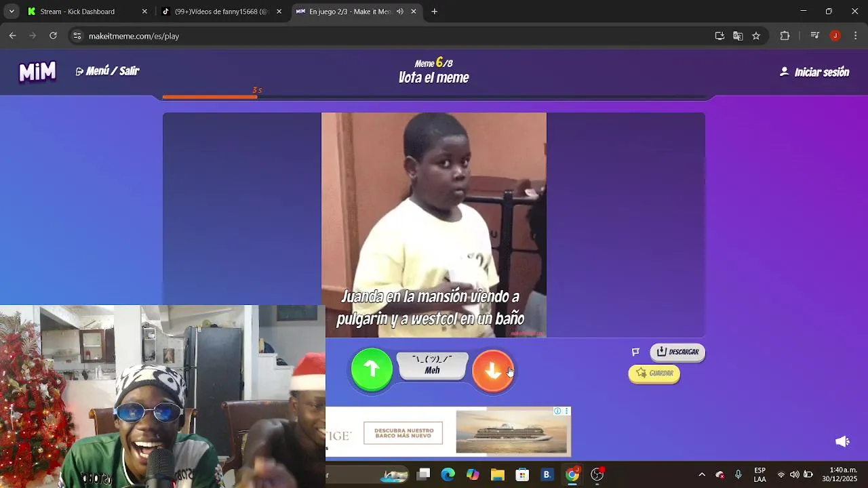Upvote the meme with green arrow
The width and height of the screenshot is (868, 488).
[x=372, y=369]
